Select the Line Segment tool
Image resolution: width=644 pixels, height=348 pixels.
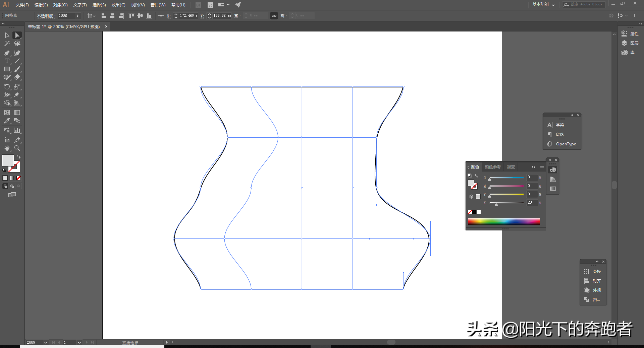(x=17, y=61)
